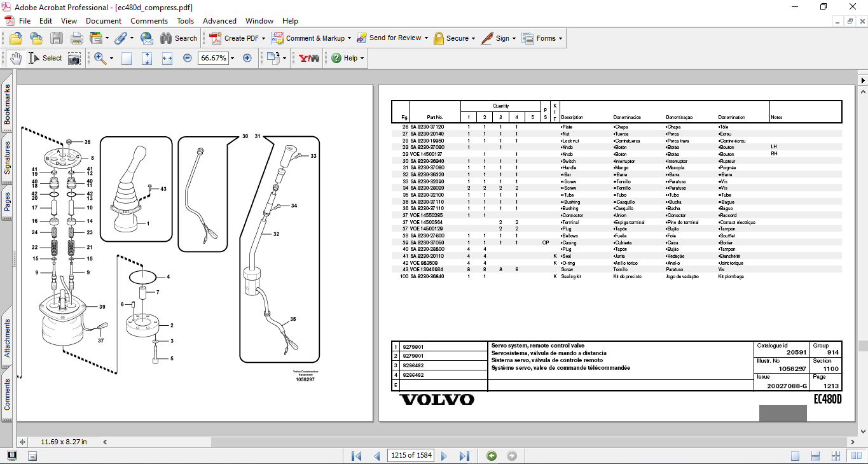Click the Search button
Screen dimensions: 868x464
(x=179, y=38)
